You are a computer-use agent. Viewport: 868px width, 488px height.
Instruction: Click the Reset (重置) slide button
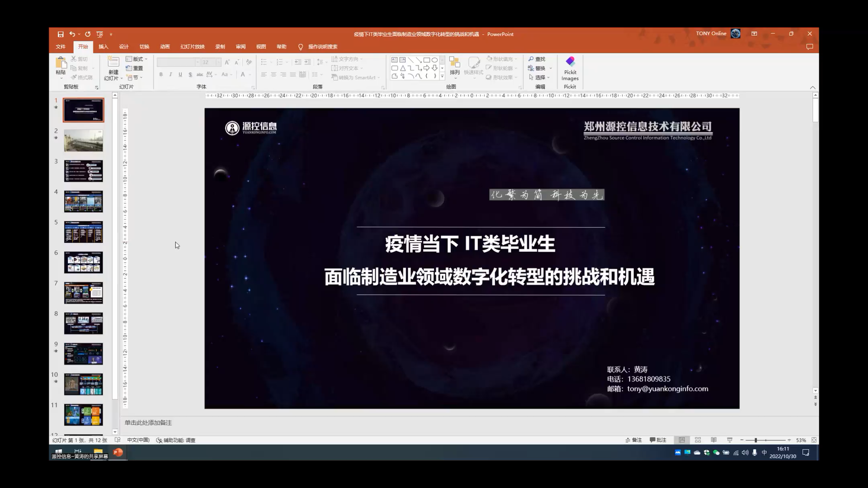135,68
